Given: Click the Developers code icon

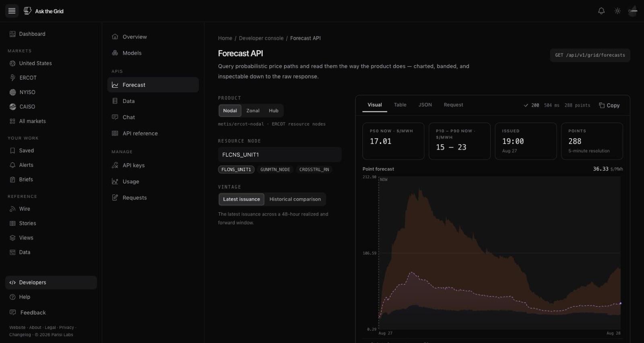Looking at the screenshot, I should pos(12,283).
